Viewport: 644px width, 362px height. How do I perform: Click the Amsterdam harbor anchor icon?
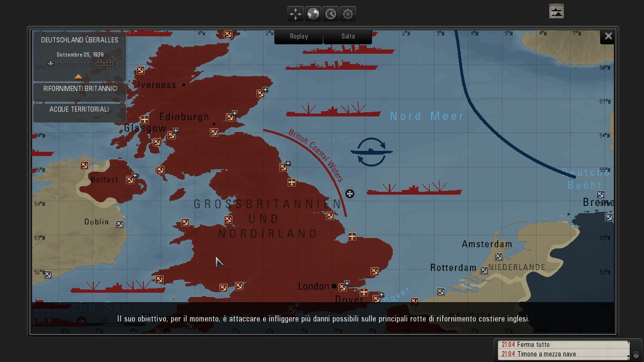click(x=498, y=257)
